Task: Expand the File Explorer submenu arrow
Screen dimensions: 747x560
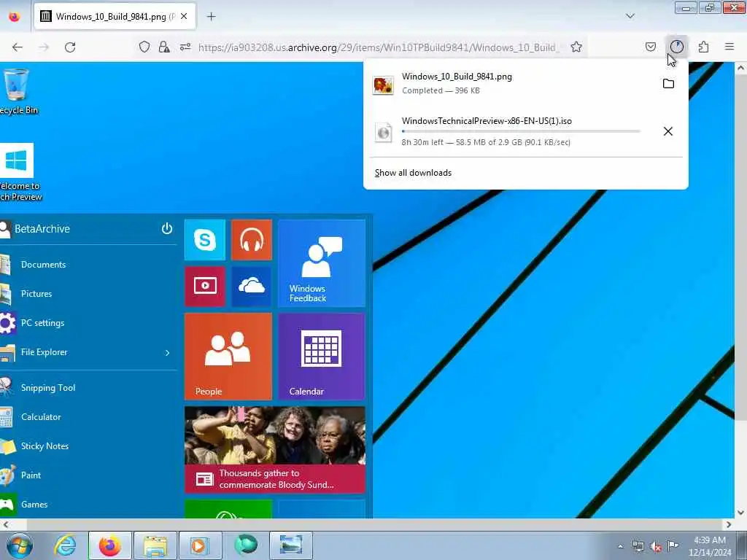Action: 167,353
